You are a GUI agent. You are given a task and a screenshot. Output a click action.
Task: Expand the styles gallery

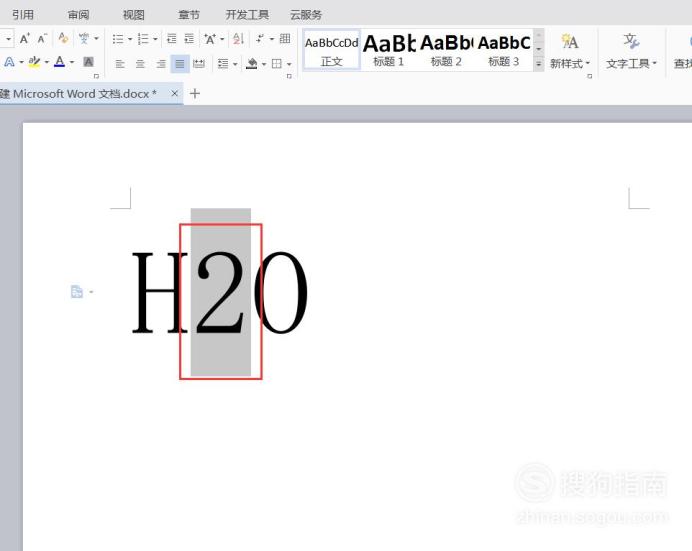tap(538, 64)
